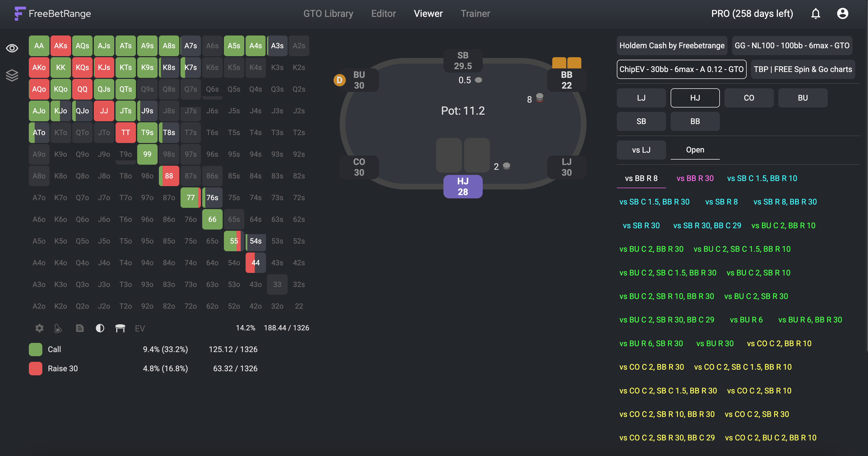Open the settings gear below the range grid
This screenshot has height=456, width=868.
coord(39,328)
